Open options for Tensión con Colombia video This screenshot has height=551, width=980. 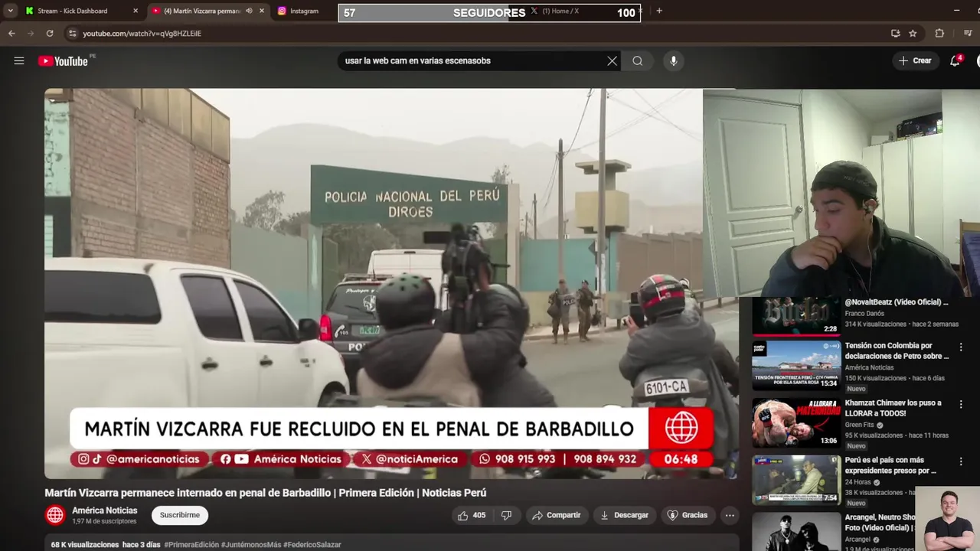[x=961, y=347]
